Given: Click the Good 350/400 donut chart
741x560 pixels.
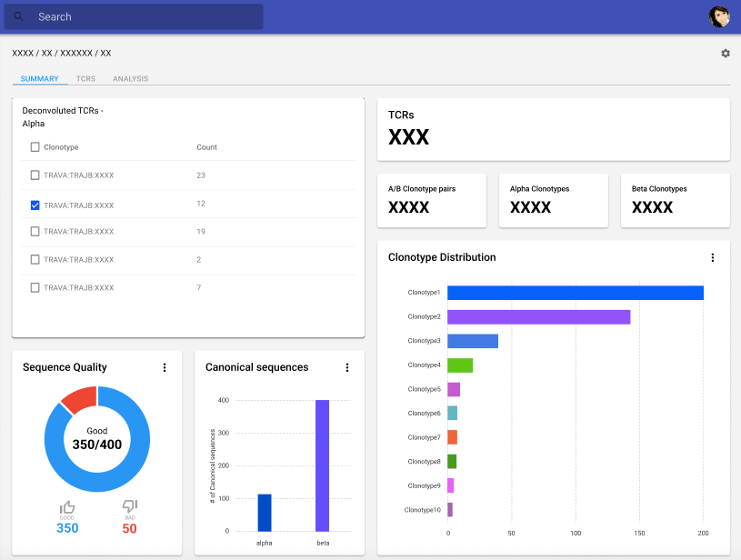Looking at the screenshot, I should pos(97,439).
